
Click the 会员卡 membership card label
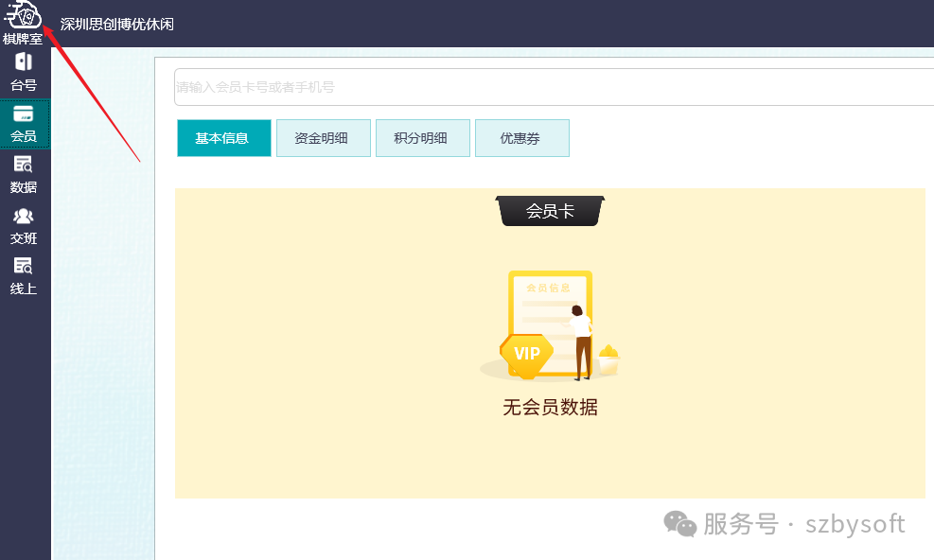549,209
